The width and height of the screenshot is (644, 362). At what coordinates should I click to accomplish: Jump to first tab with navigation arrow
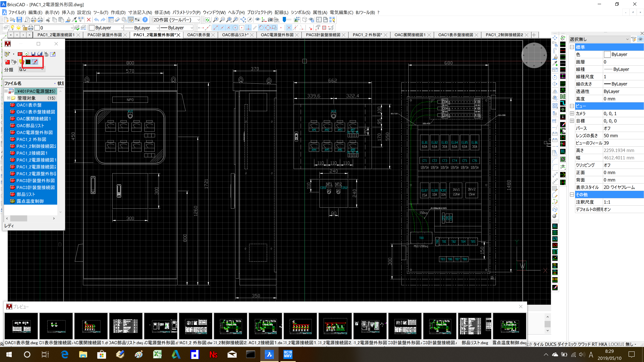[11, 35]
